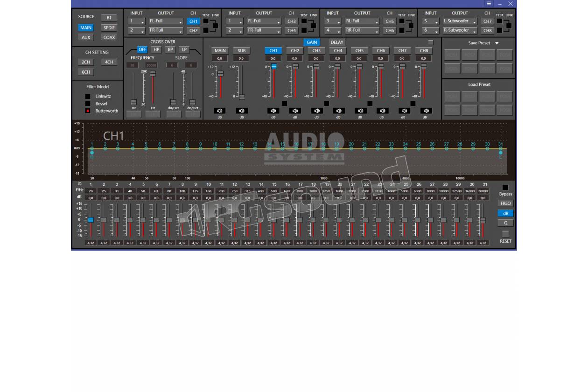
Task: Click the Q value under EQ band 31
Action: [483, 243]
